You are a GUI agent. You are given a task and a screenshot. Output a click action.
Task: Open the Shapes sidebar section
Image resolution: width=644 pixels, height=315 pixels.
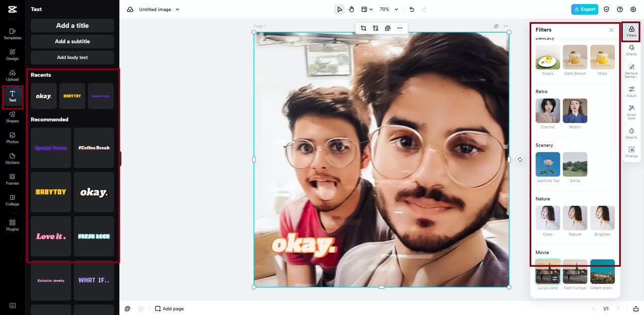(13, 117)
